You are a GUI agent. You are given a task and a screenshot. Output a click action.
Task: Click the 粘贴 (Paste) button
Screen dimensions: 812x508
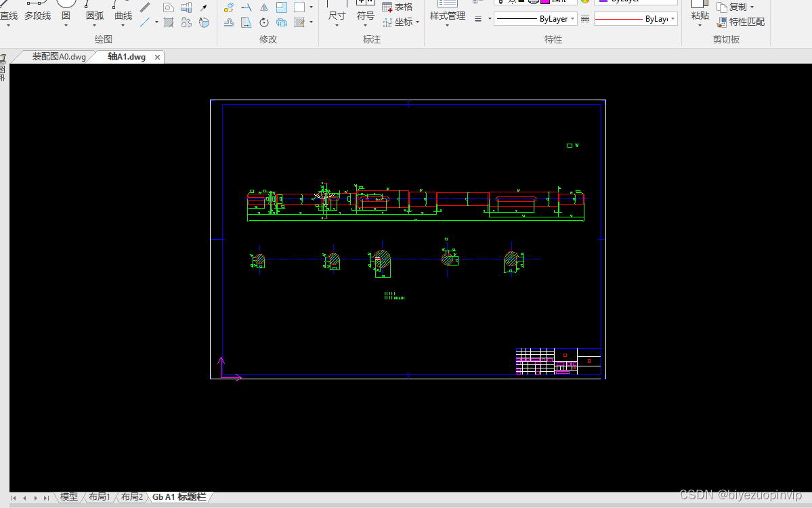click(x=700, y=12)
